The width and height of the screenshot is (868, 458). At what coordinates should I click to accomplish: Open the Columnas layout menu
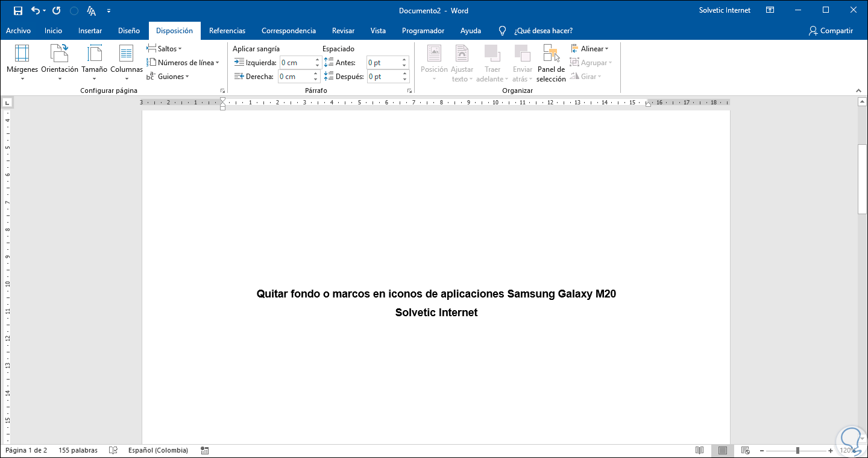click(127, 63)
